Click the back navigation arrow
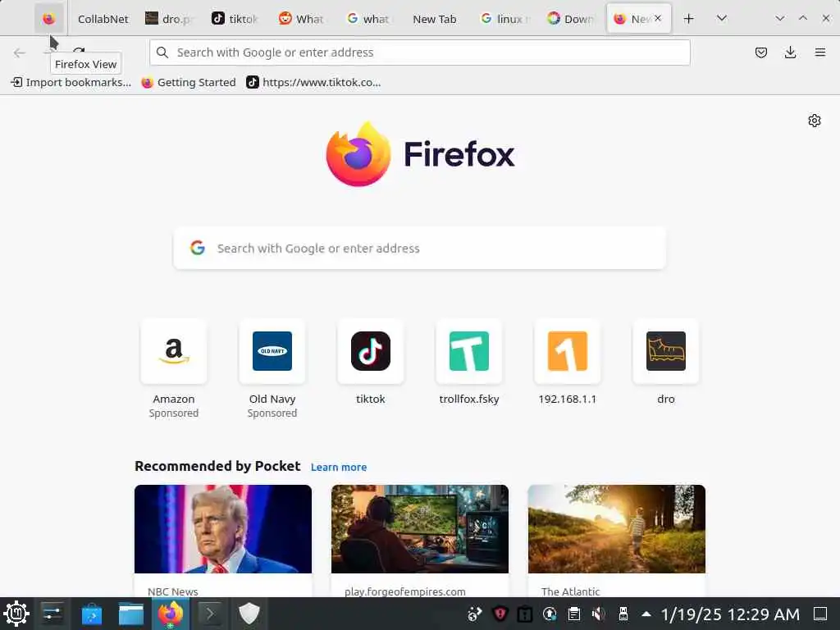 point(20,52)
